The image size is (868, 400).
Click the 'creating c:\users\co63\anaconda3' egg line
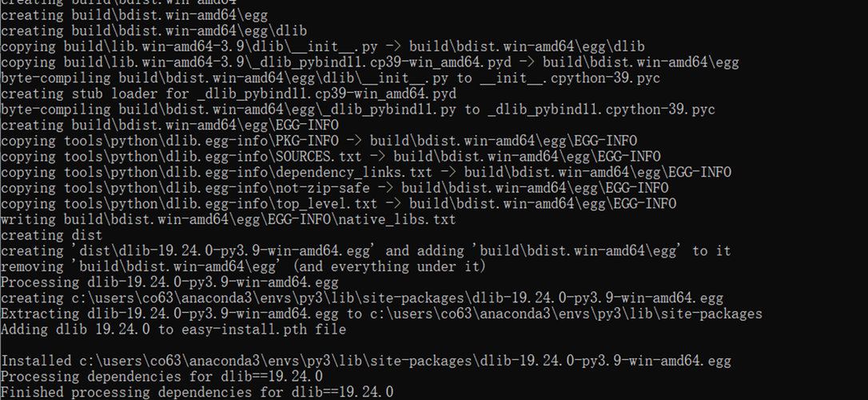click(362, 298)
